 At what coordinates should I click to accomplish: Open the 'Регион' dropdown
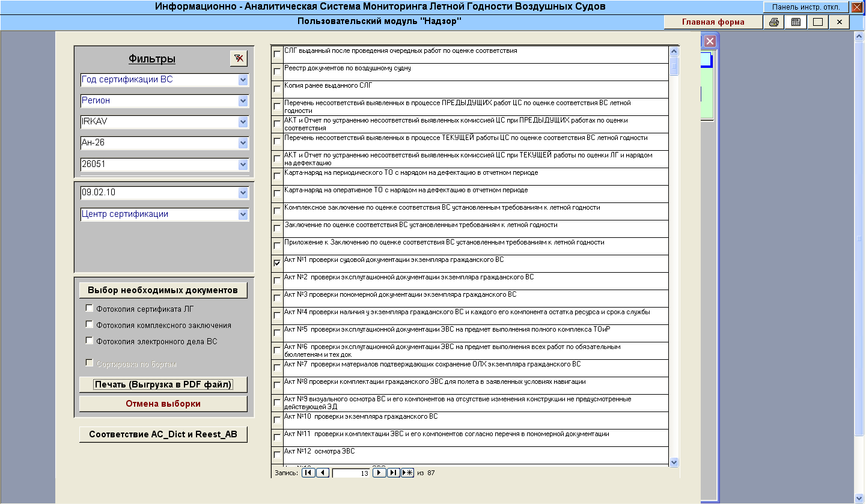pos(243,101)
